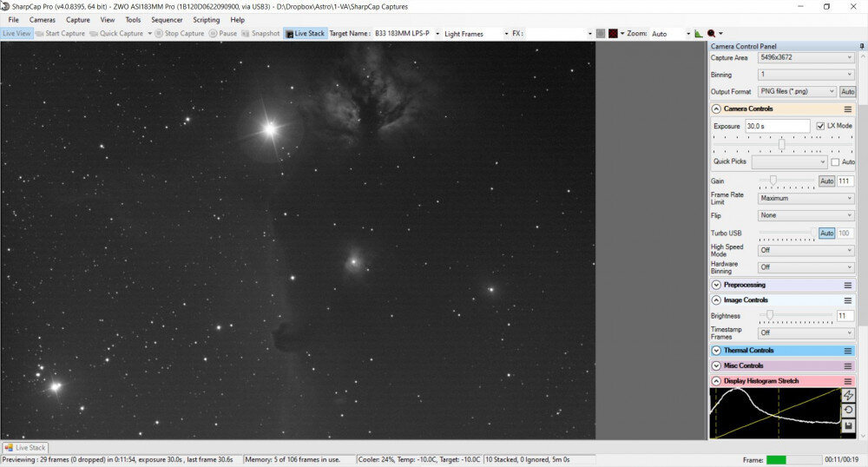Open the Capture menu

pyautogui.click(x=77, y=20)
